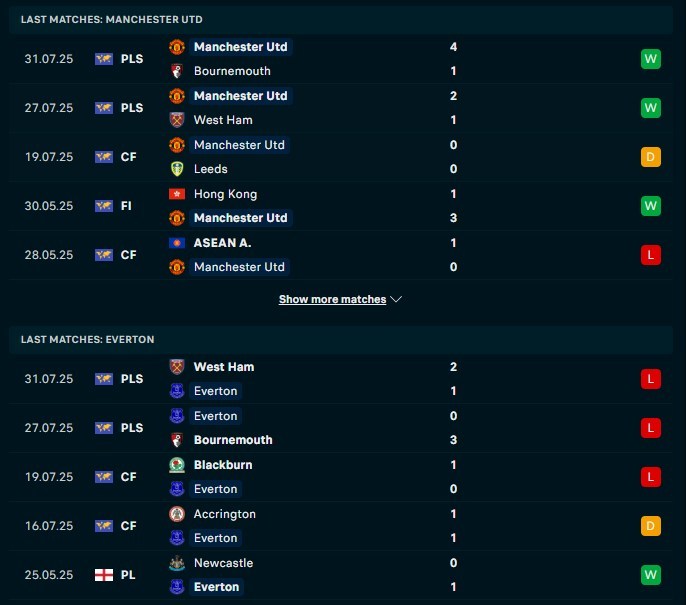Click the green W badge for Newcastle match
Image resolution: width=686 pixels, height=605 pixels.
pyautogui.click(x=651, y=575)
